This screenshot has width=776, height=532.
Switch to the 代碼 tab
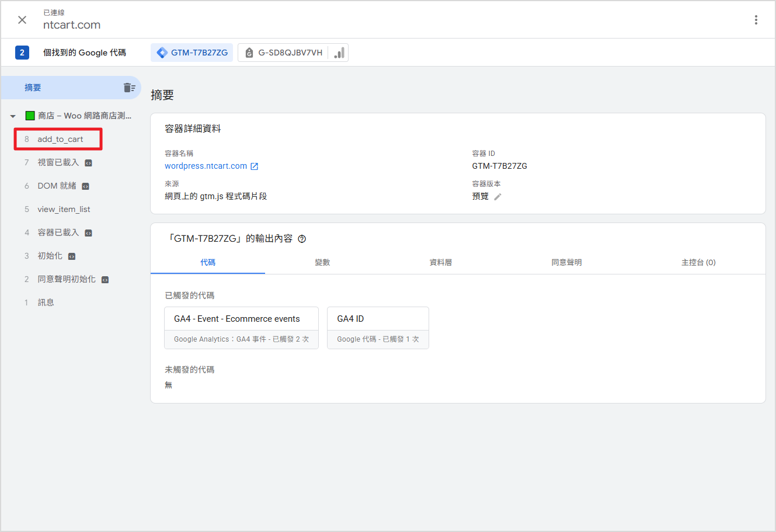pyautogui.click(x=208, y=262)
